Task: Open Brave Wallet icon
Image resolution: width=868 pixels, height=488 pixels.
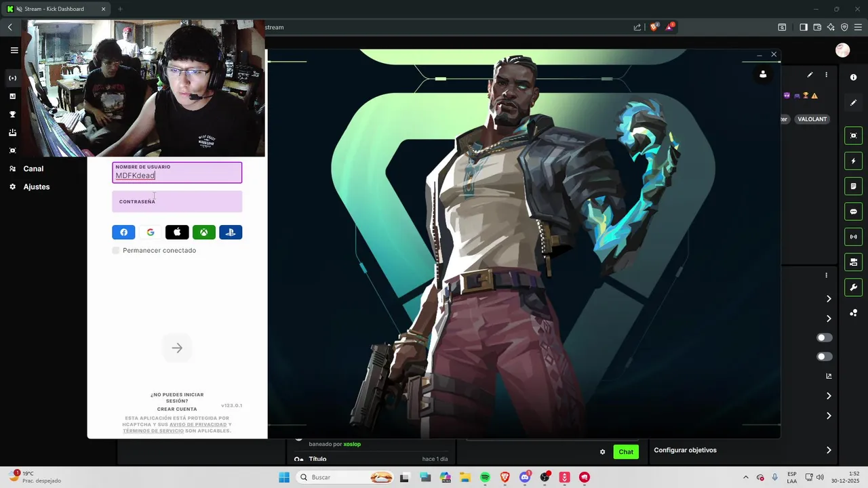Action: 817,27
